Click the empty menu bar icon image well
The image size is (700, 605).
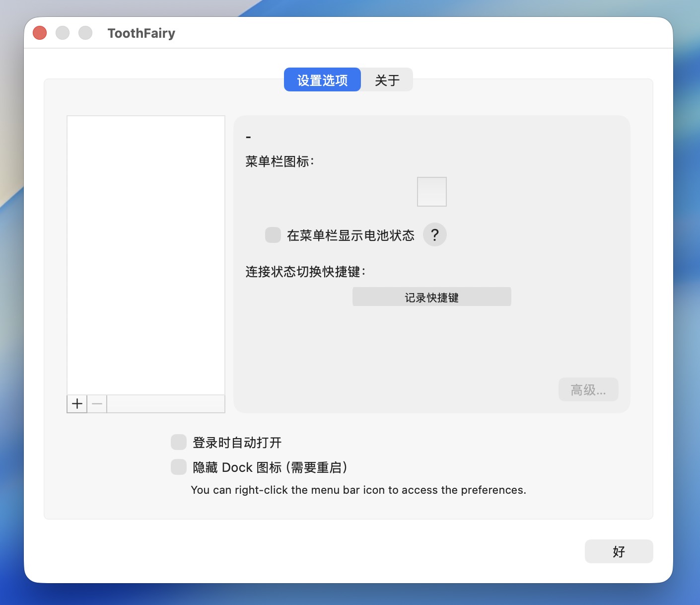tap(431, 192)
